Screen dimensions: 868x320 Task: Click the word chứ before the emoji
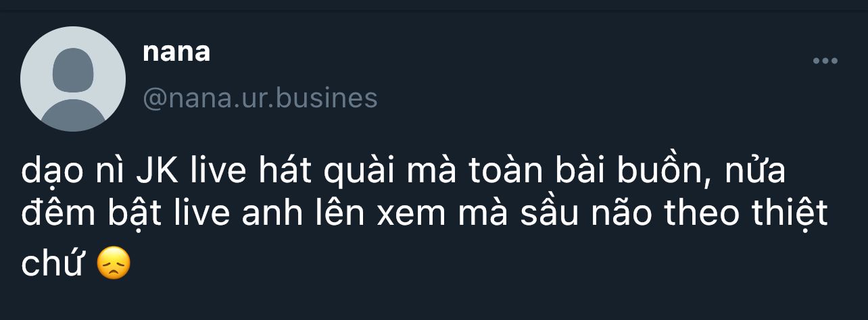click(x=52, y=264)
